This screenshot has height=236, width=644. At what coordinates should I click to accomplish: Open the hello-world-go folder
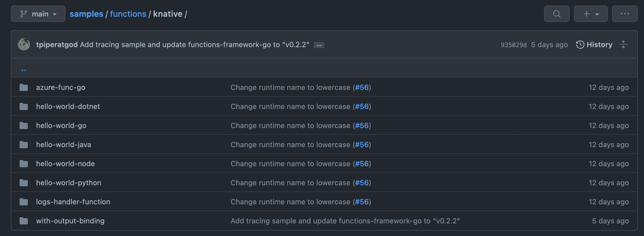click(61, 126)
